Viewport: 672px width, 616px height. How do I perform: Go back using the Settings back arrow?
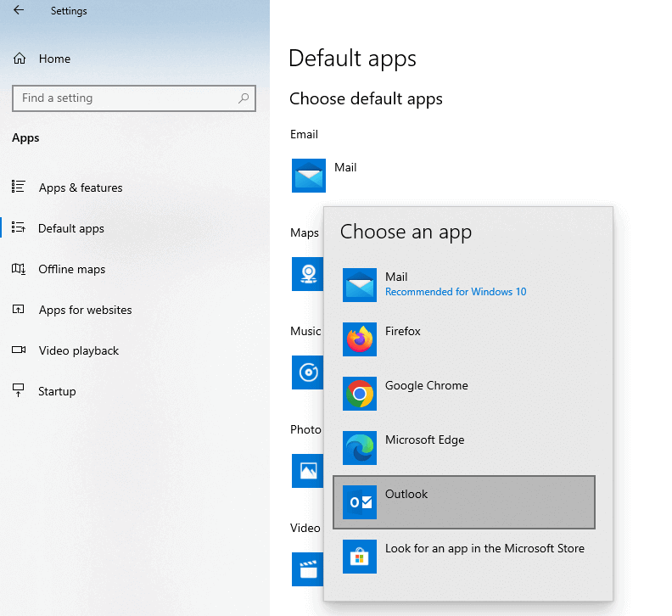point(19,11)
